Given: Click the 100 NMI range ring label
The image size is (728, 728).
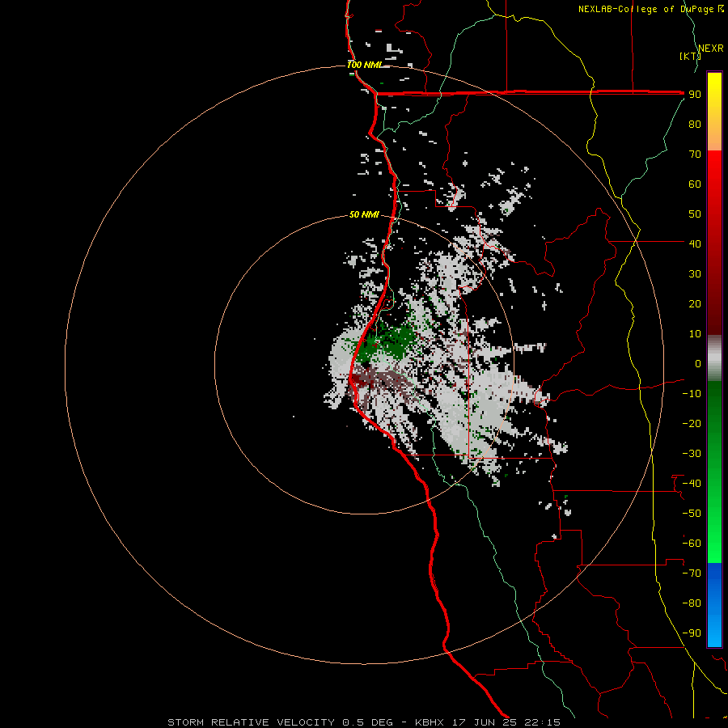Looking at the screenshot, I should [363, 65].
